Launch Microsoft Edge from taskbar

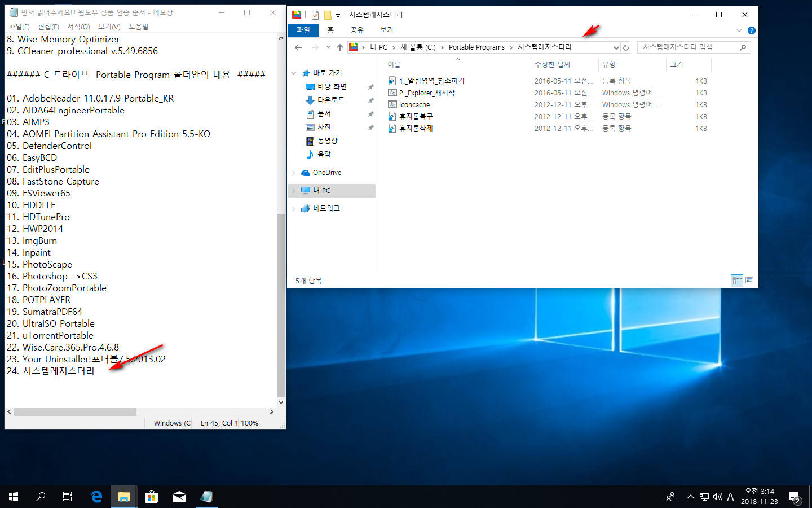click(x=96, y=497)
